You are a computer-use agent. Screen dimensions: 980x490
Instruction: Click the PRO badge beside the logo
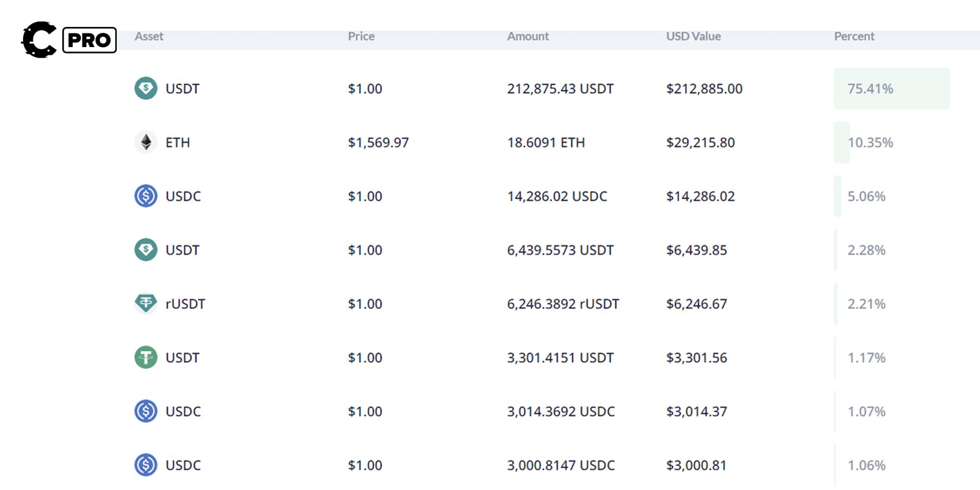89,40
